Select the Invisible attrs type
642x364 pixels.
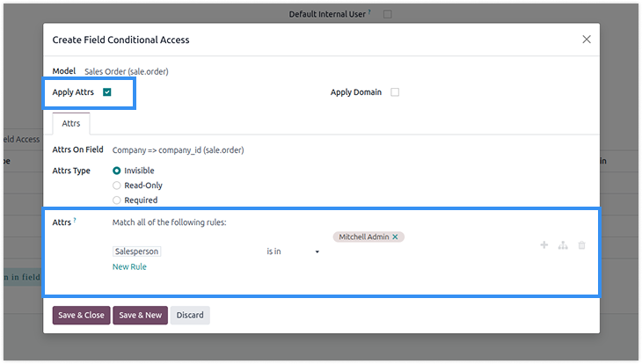(117, 171)
